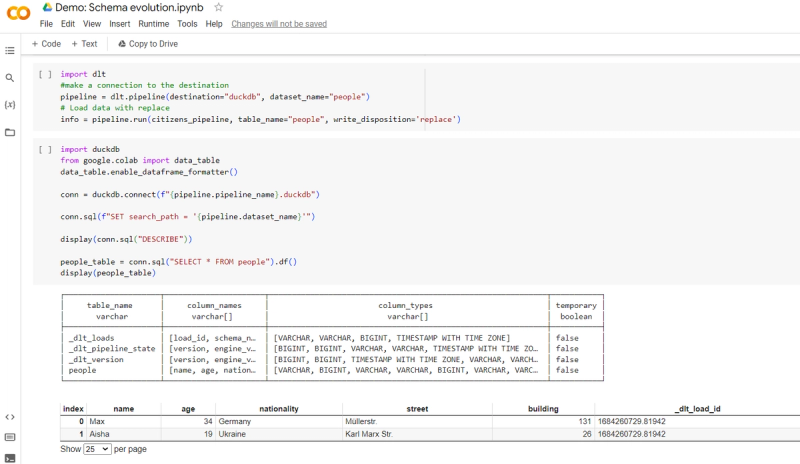Viewport: 800px width, 464px height.
Task: Select the 'Müllerstr.' street cell
Action: (417, 422)
